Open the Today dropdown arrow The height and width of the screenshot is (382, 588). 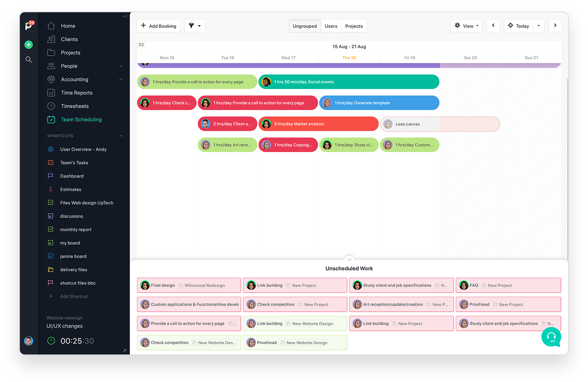[x=539, y=26]
